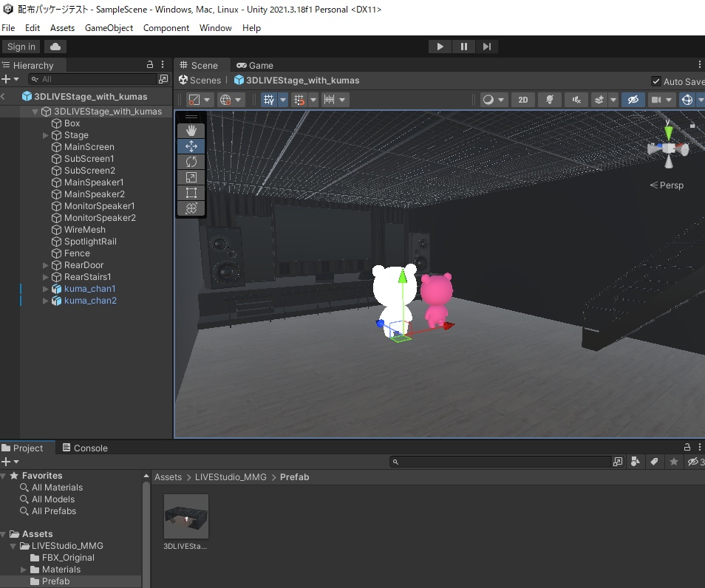Toggle hidden objects scene visibility
The image size is (705, 588).
633,100
